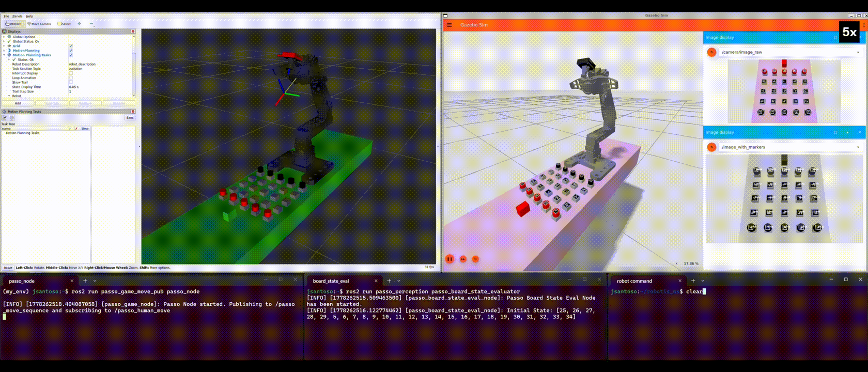Viewport: 868px width, 372px height.
Task: Close the Displays panel
Action: (x=133, y=32)
